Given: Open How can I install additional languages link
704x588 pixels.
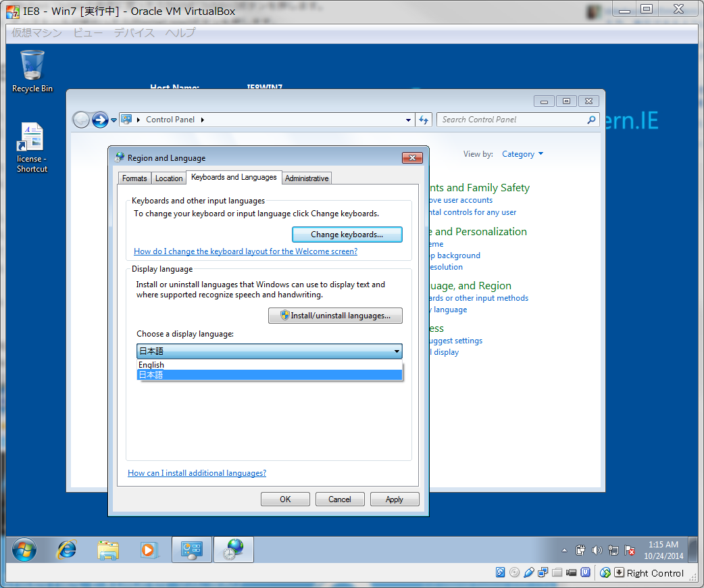Looking at the screenshot, I should click(x=197, y=473).
